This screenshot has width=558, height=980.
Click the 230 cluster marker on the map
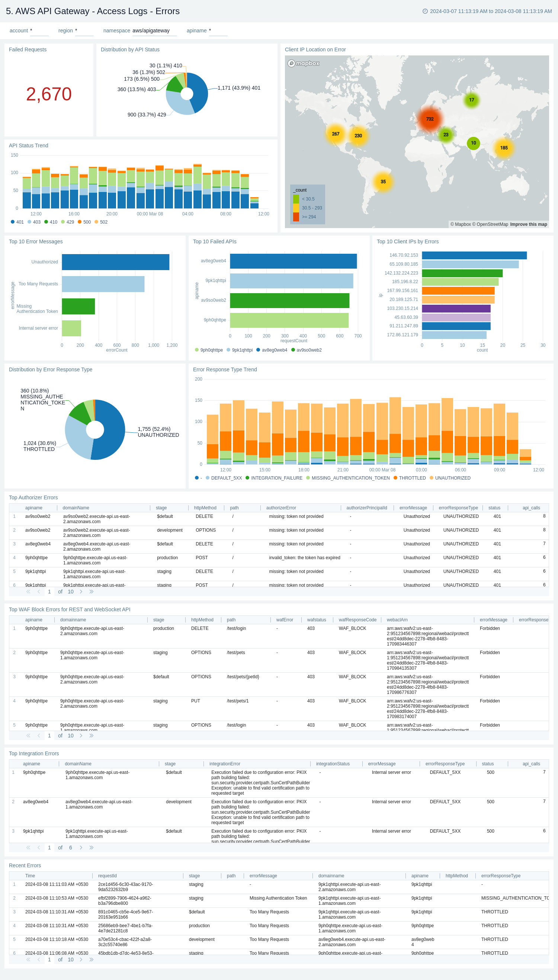[x=358, y=135]
